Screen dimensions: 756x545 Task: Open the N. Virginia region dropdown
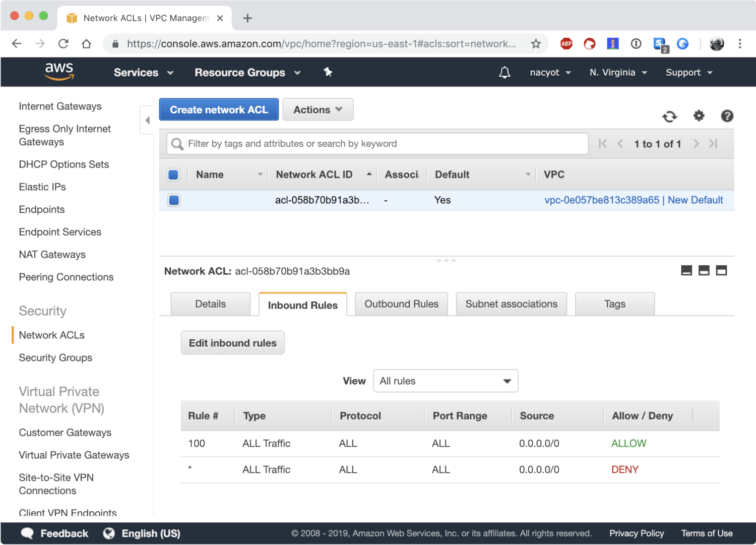(618, 73)
